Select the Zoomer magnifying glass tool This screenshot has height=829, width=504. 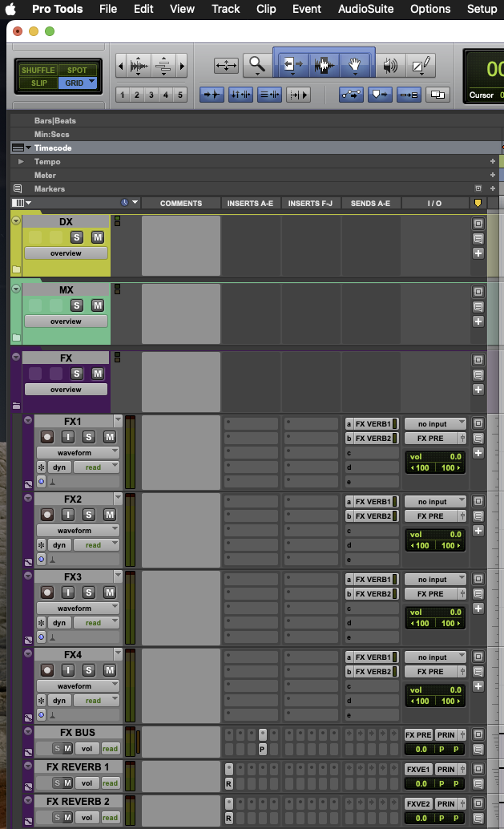coord(257,66)
